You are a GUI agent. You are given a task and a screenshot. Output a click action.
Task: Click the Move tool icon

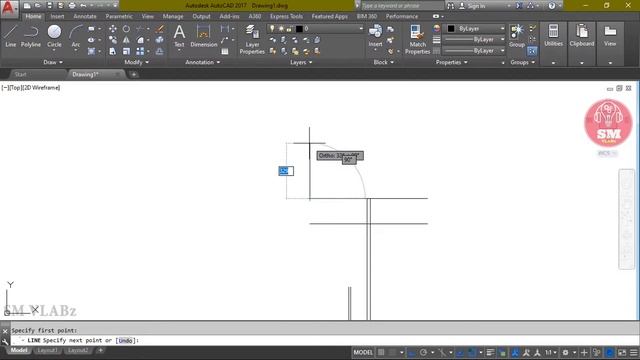113,29
